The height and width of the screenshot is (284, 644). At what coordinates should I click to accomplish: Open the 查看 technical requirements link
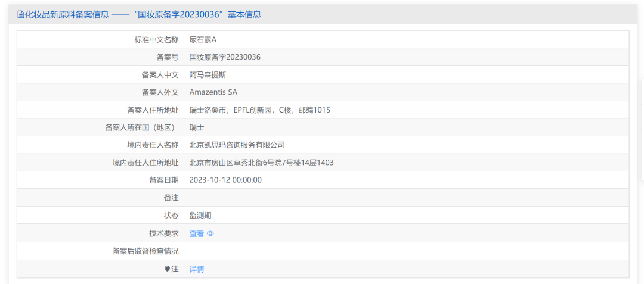(x=197, y=233)
